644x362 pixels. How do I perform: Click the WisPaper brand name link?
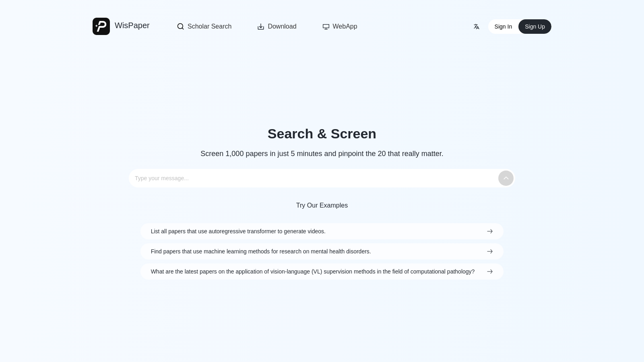click(x=132, y=25)
